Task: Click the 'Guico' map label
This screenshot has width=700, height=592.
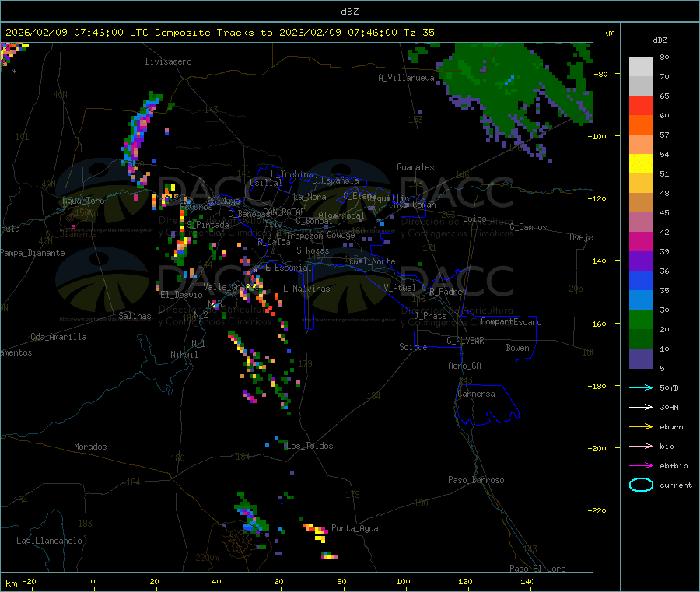Action: coord(474,219)
